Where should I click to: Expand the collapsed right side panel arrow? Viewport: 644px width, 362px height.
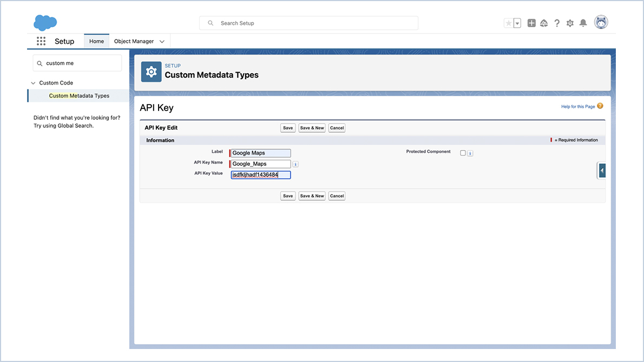pyautogui.click(x=601, y=170)
